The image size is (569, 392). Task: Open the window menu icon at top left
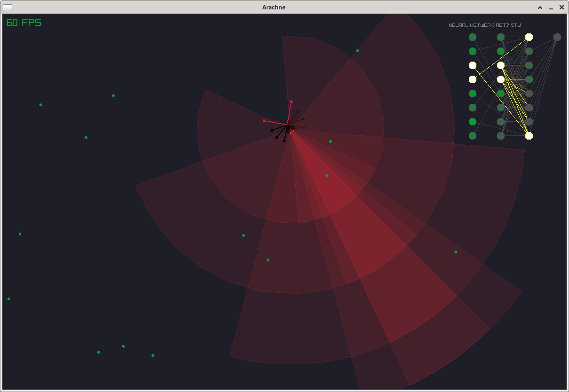[8, 7]
